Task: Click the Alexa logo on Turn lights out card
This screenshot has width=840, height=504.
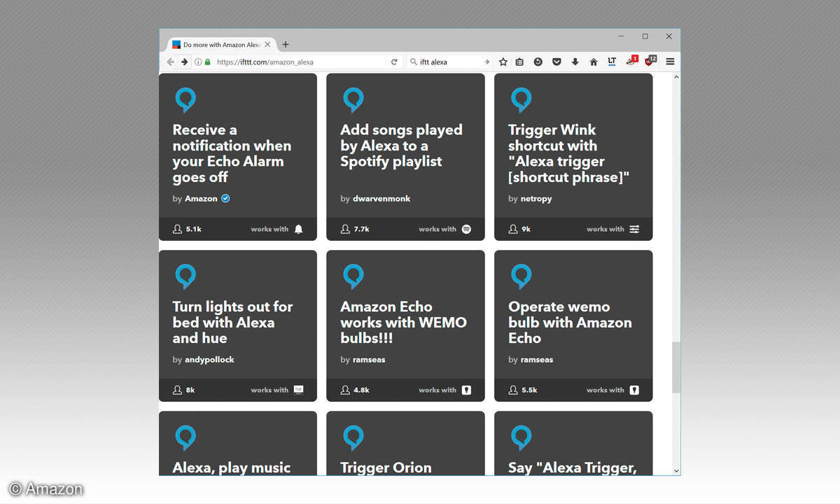Action: (185, 277)
